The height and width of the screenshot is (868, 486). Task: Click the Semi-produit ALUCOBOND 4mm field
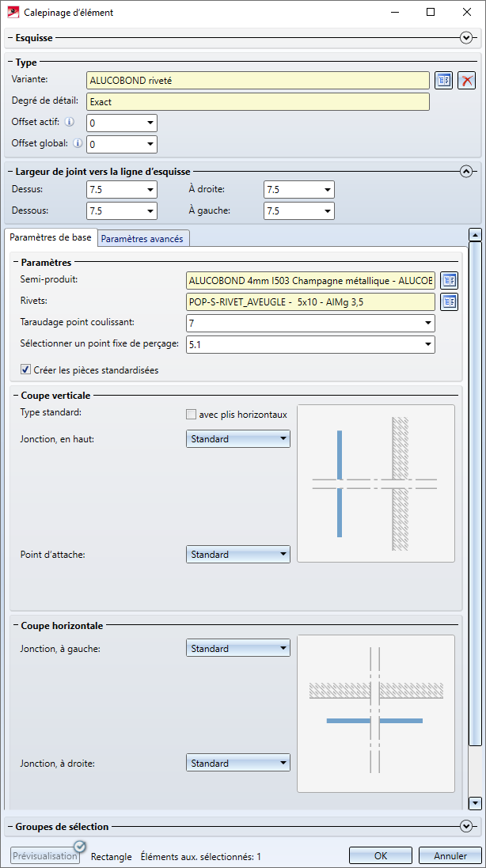[x=311, y=281]
